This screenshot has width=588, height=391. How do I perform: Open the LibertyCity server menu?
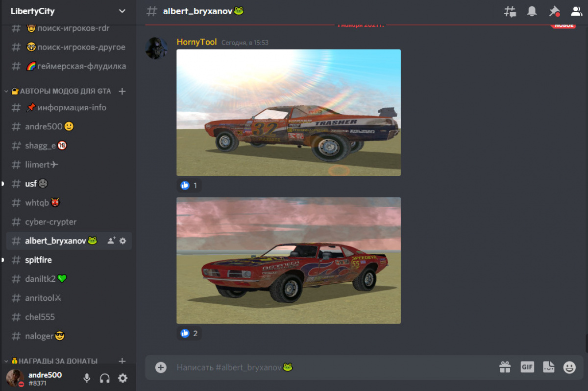68,11
